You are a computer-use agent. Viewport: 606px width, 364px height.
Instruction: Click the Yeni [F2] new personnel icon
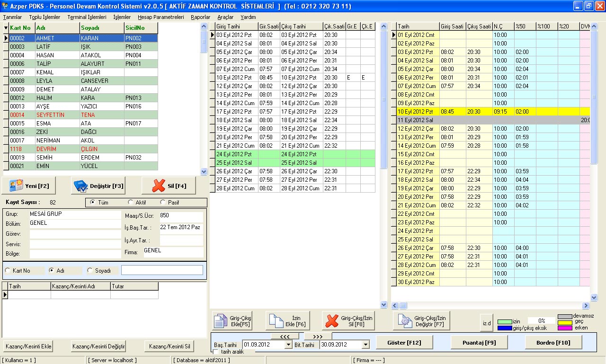[17, 185]
